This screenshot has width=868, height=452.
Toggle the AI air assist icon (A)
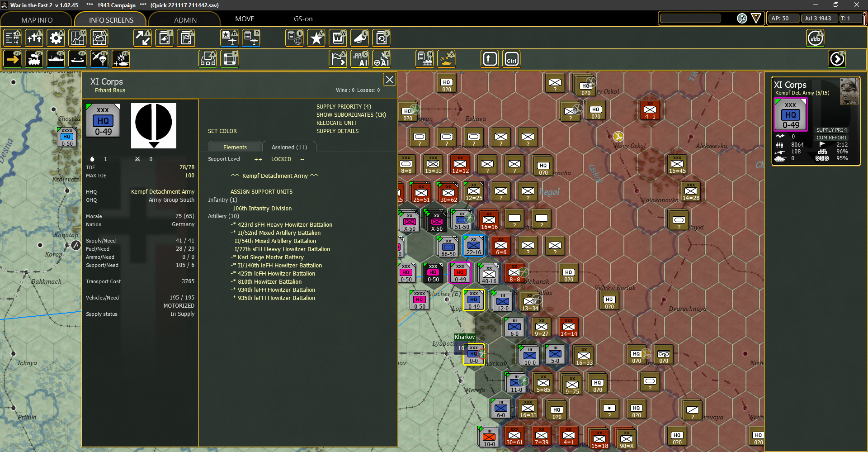pos(381,59)
